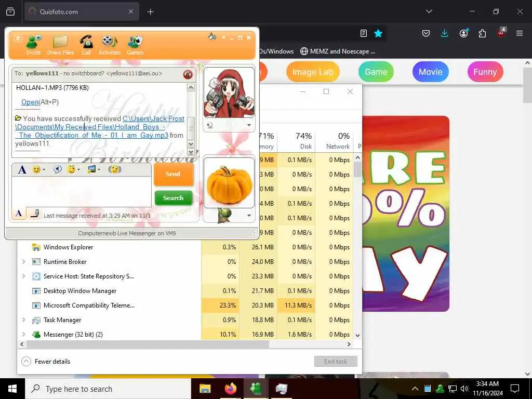Image resolution: width=532 pixels, height=399 pixels.
Task: Click the webcam icon under contact picture
Action: tap(210, 125)
